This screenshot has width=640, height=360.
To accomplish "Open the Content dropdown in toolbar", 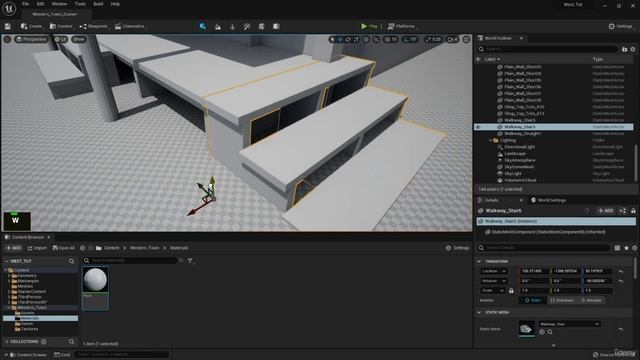I will click(x=61, y=27).
